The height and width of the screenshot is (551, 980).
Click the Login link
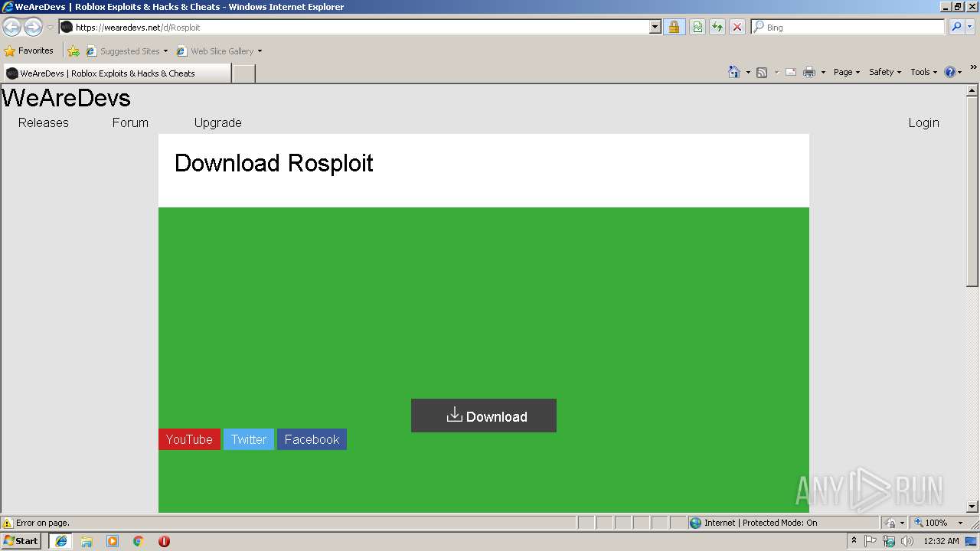coord(923,122)
